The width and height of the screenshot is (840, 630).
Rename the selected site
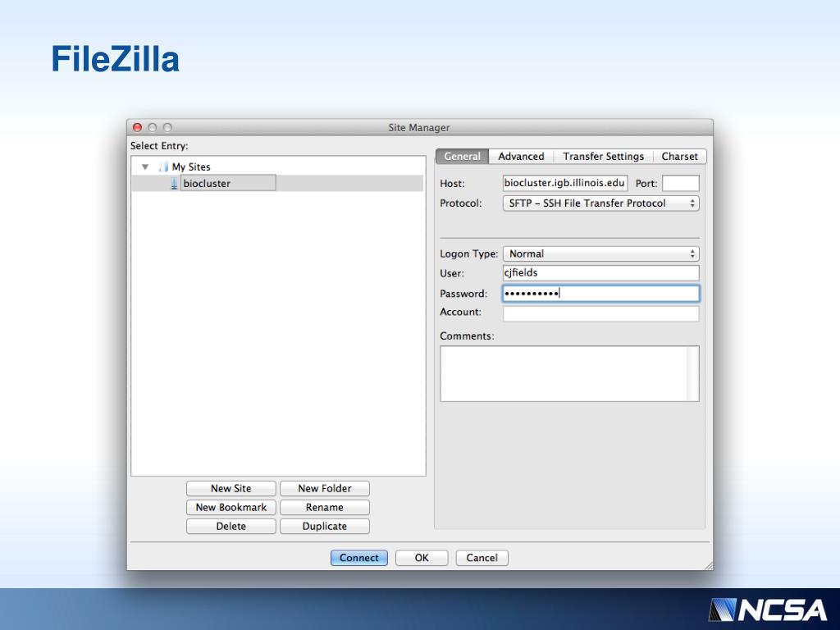click(325, 507)
